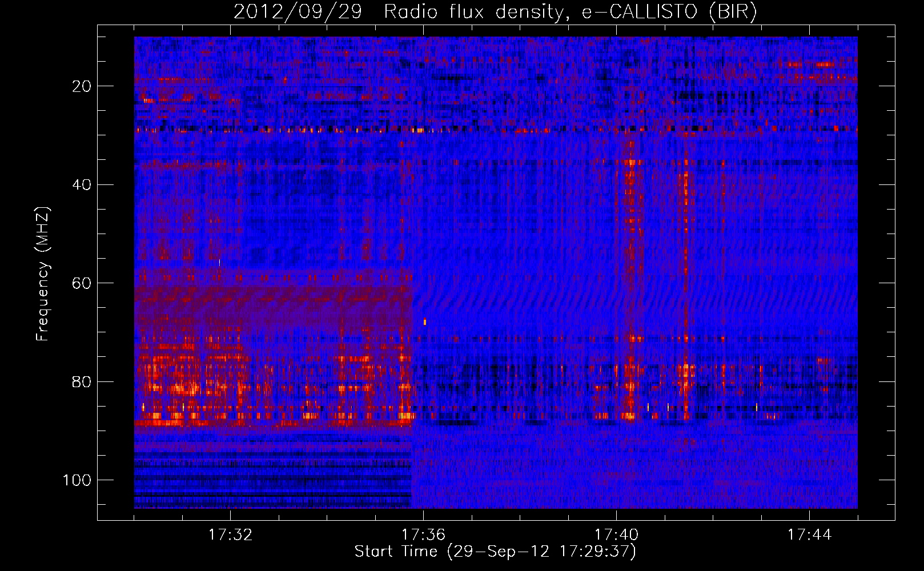This screenshot has height=571, width=924.
Task: Click the 80 frequency tick label
Action: coord(81,382)
